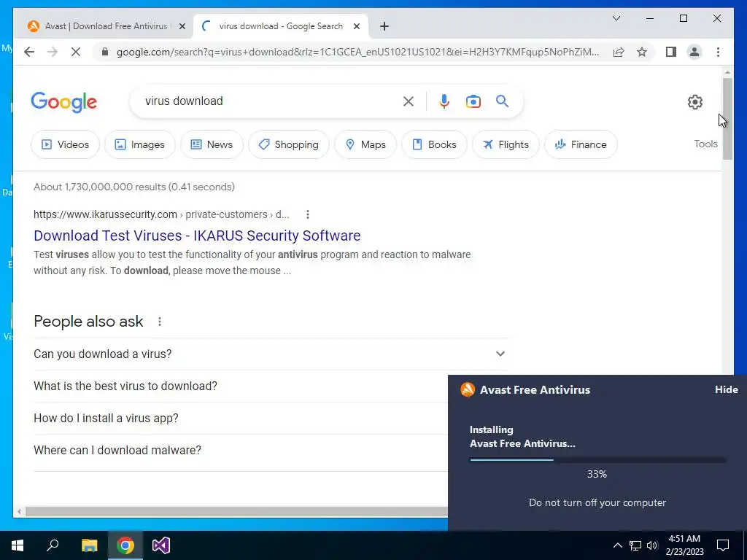Open a new browser tab
This screenshot has height=560, width=747.
tap(384, 26)
